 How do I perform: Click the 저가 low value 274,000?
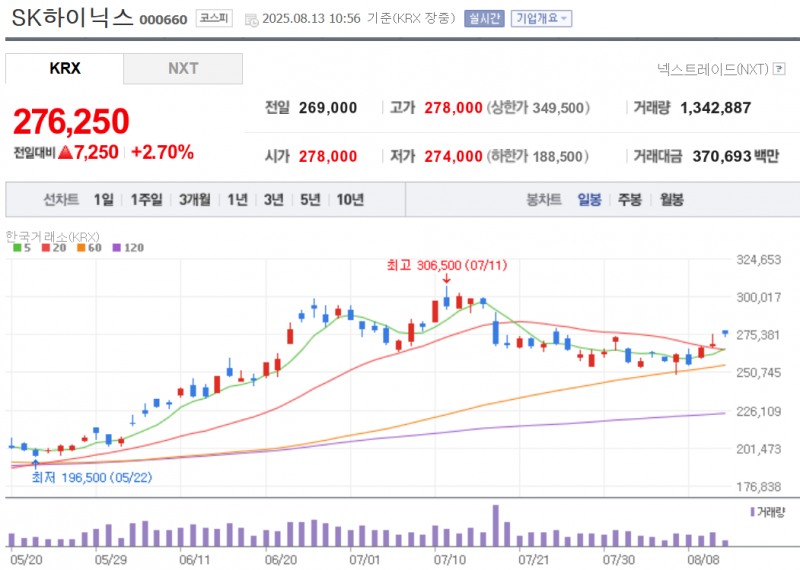coord(454,156)
